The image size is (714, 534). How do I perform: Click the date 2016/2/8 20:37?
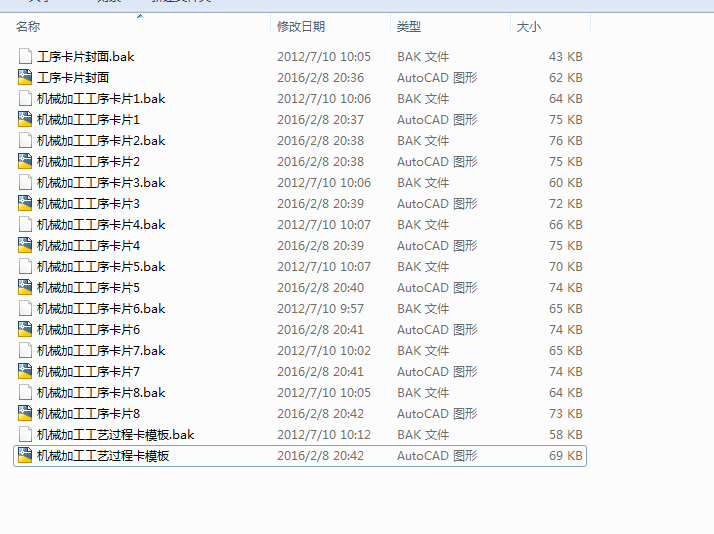coord(321,119)
